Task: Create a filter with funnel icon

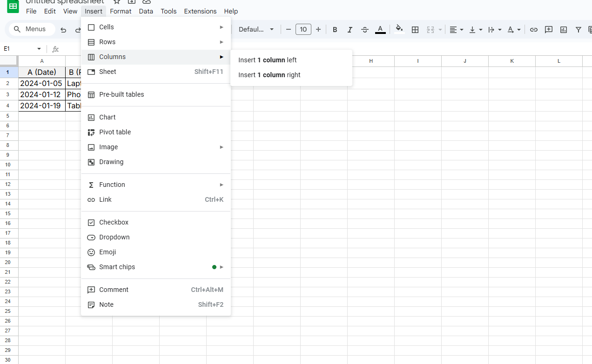Action: pyautogui.click(x=579, y=29)
